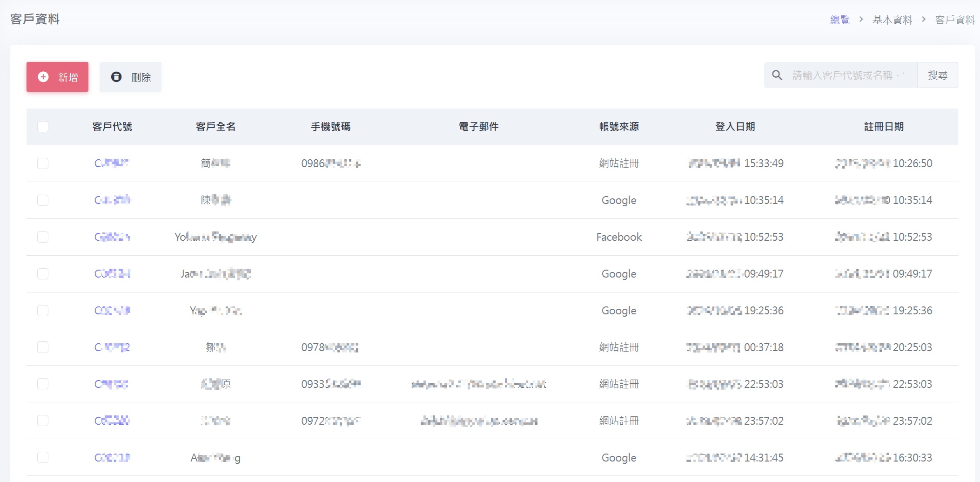Screen dimensions: 980x482
Task: Go to 基本資料 in breadcrumb
Action: click(x=892, y=20)
